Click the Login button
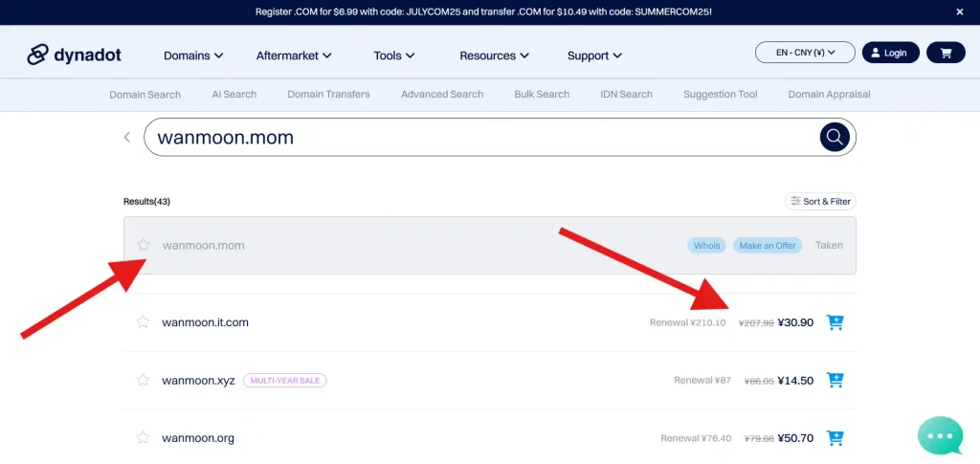Screen dimensions: 980x464 891,53
